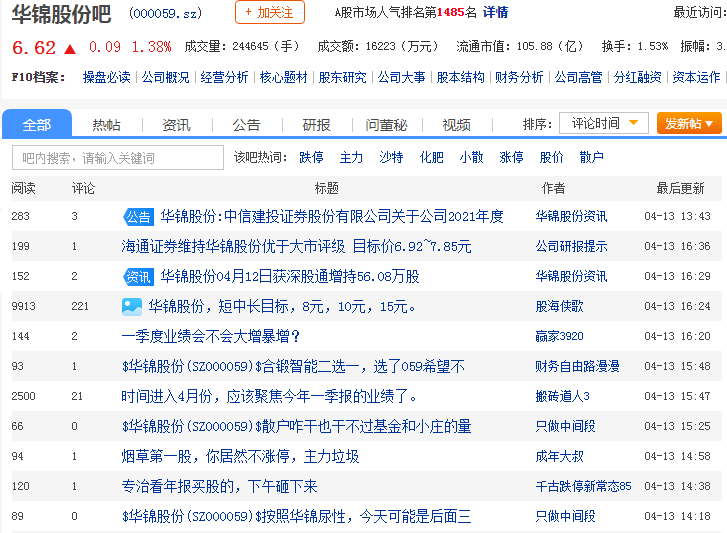The width and height of the screenshot is (727, 533).
Task: Open 操盘必读 in F10 档案
Action: (107, 77)
